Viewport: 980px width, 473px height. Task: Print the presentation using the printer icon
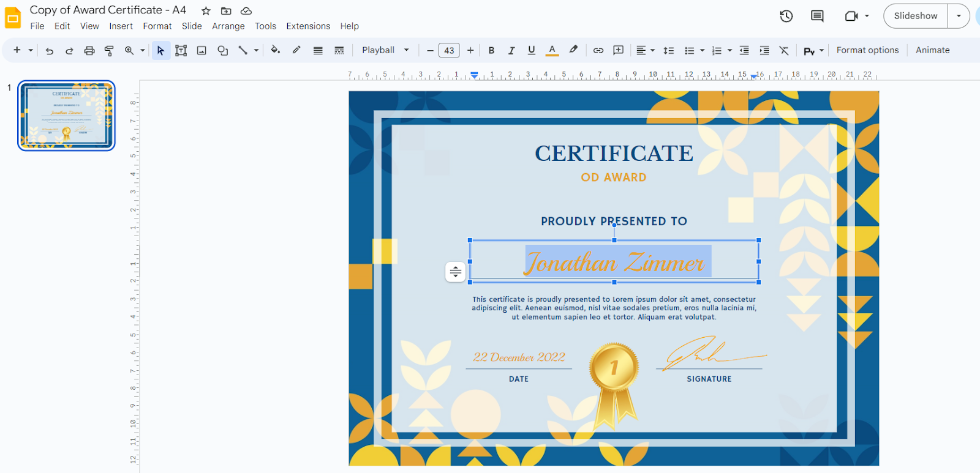[x=89, y=51]
